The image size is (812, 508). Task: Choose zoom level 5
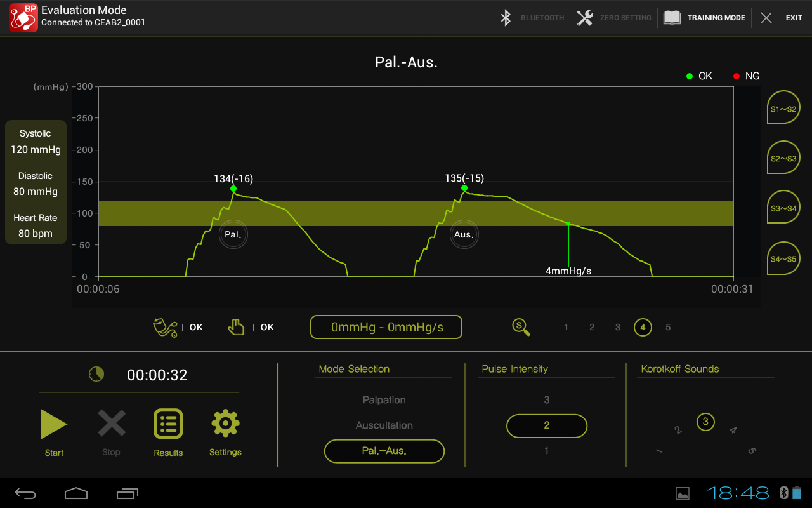pos(668,328)
